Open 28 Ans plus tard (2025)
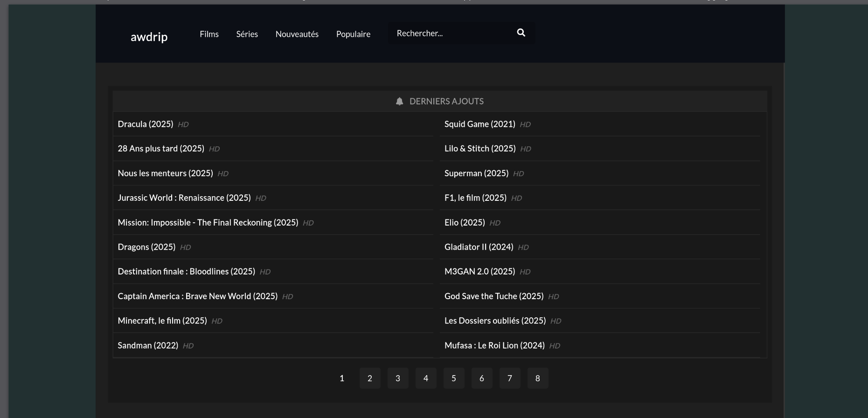This screenshot has width=868, height=418. click(x=161, y=149)
